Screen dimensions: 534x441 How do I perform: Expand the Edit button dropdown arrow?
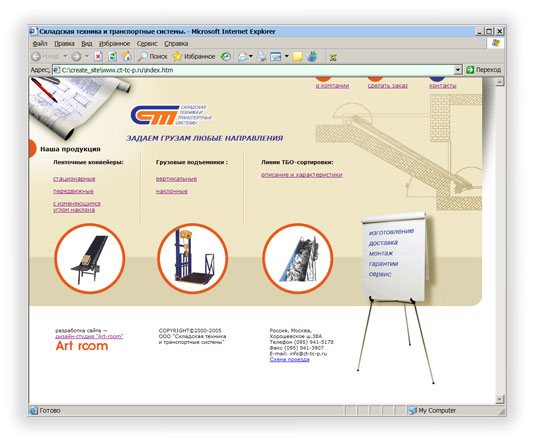click(x=286, y=56)
